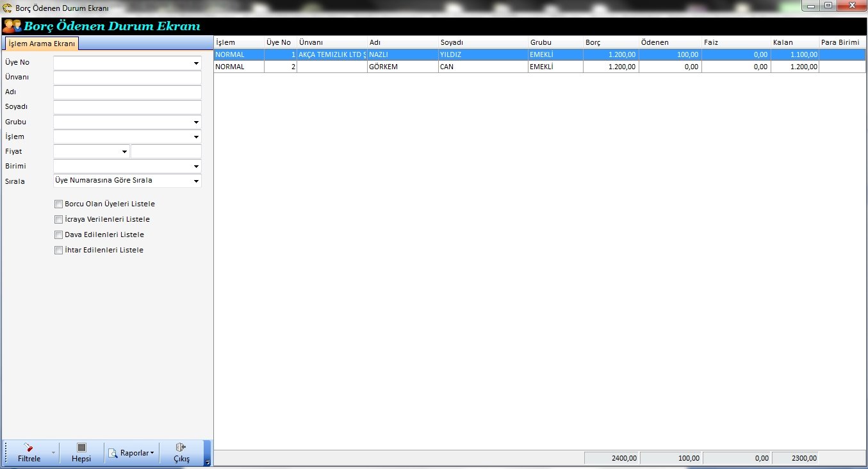
Task: Expand the Sırala sorting dropdown
Action: [196, 181]
